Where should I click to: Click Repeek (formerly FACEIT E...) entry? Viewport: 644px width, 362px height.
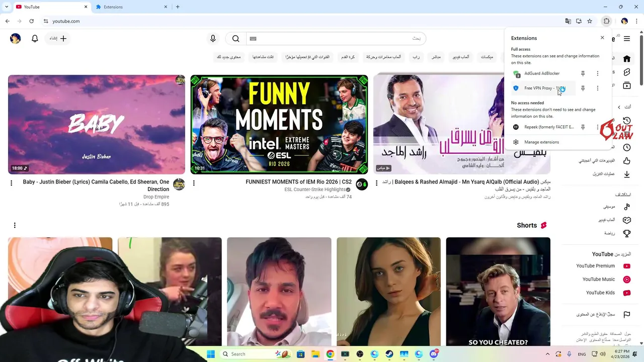pos(542,127)
